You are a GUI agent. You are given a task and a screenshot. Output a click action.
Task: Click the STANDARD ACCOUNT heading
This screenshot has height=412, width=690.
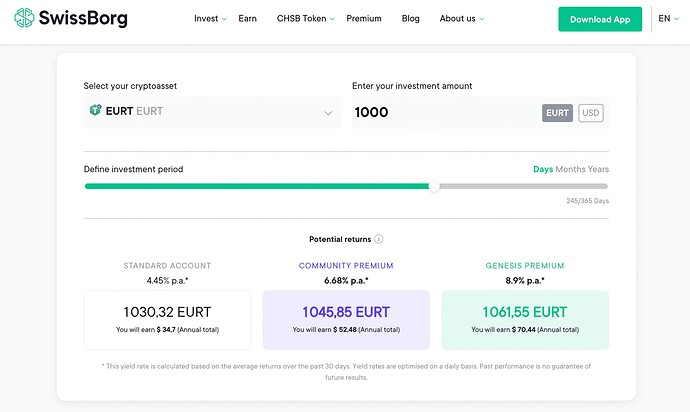pyautogui.click(x=167, y=265)
